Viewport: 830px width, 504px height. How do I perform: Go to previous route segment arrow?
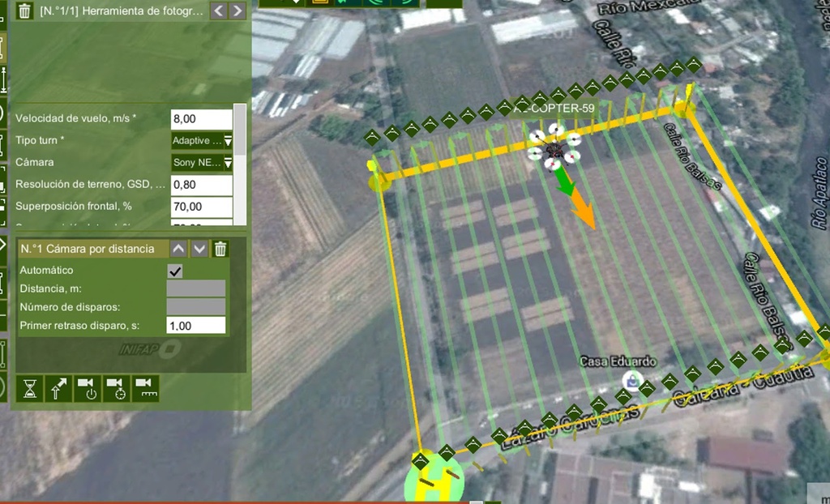tap(219, 11)
